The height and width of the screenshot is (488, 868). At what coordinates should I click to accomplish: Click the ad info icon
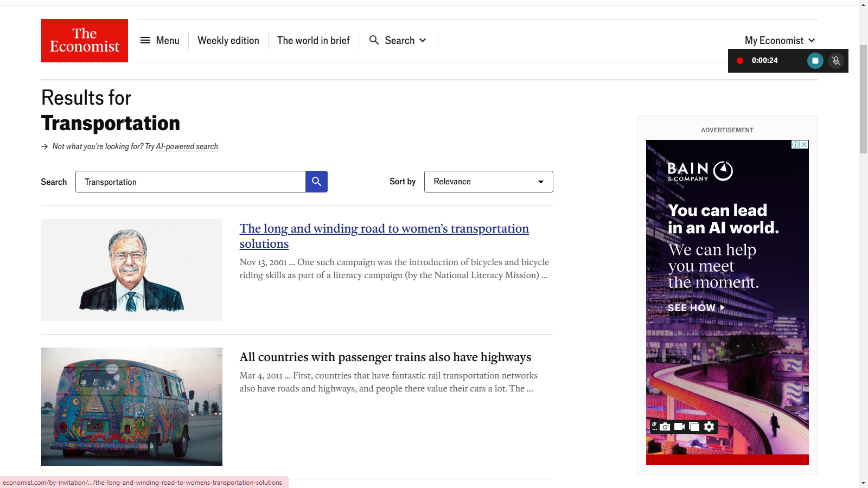(795, 145)
